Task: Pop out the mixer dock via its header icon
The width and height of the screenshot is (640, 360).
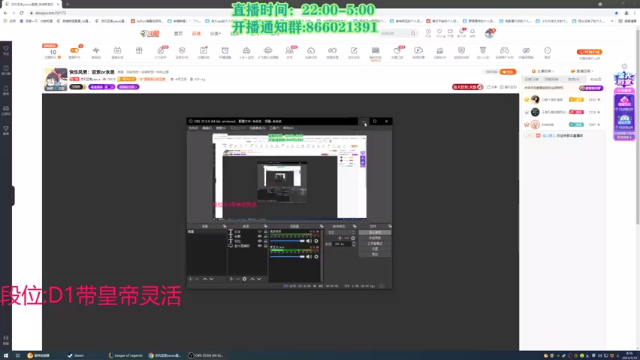Action: coord(321,226)
